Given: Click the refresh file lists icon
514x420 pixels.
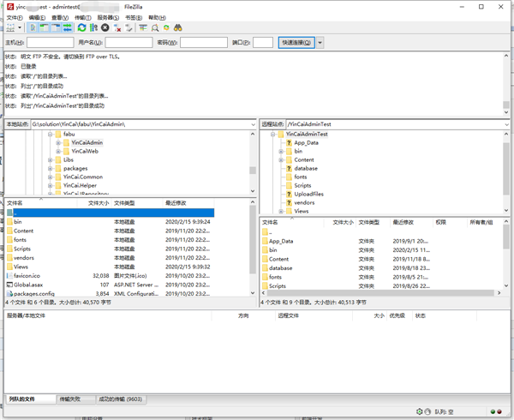Looking at the screenshot, I should coord(82,27).
